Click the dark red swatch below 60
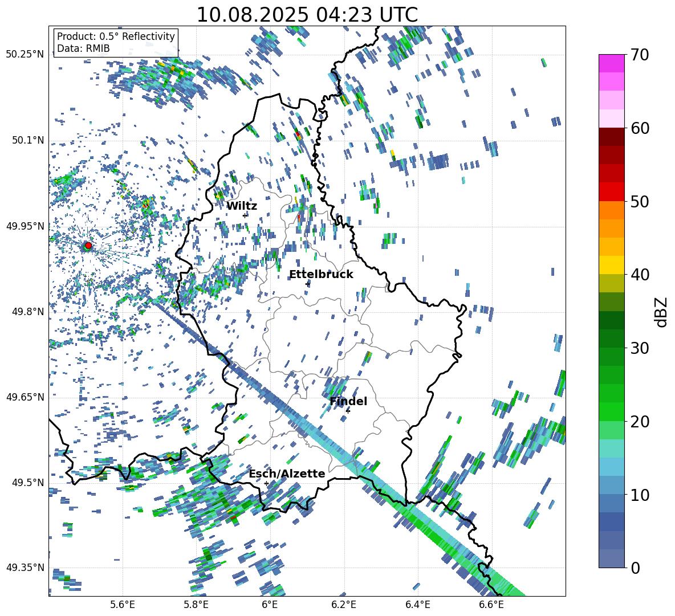The height and width of the screenshot is (616, 675). click(612, 137)
